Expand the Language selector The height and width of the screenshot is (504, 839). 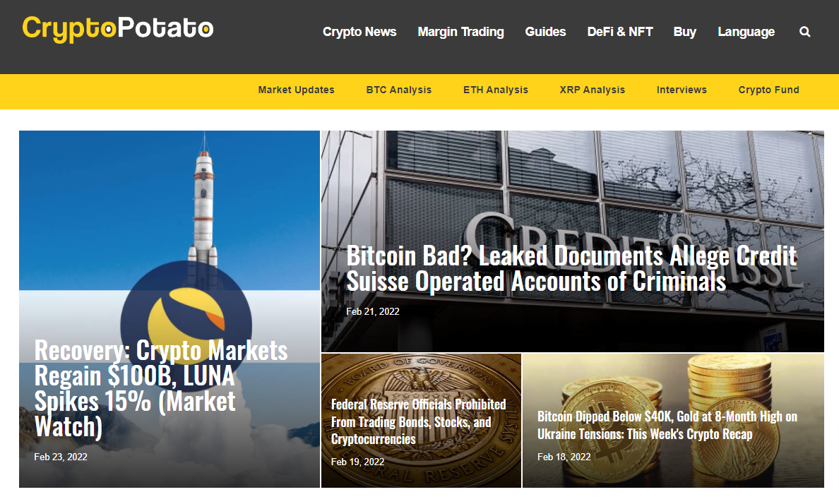746,32
